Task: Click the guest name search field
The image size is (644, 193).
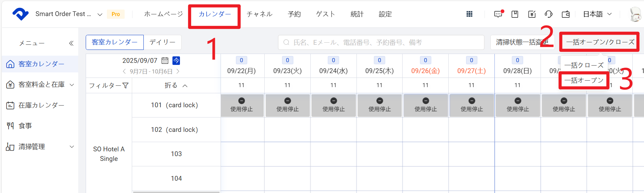Action: tap(381, 42)
